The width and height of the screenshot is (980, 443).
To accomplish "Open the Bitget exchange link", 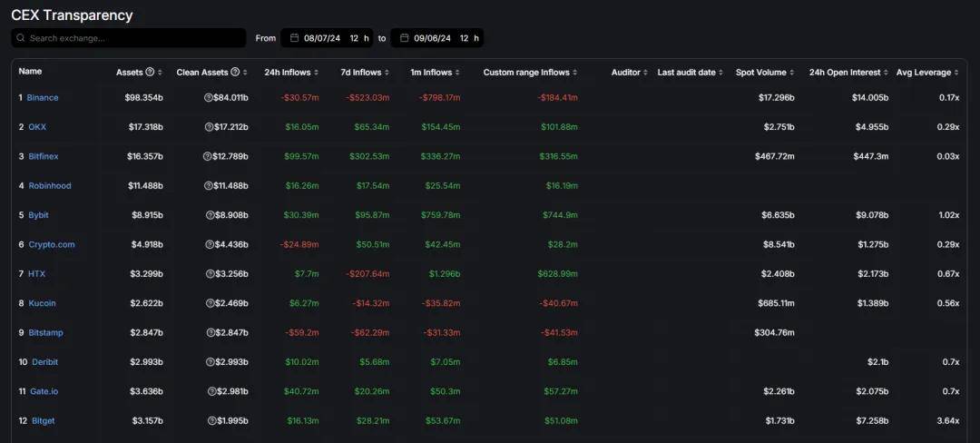I will tap(44, 420).
